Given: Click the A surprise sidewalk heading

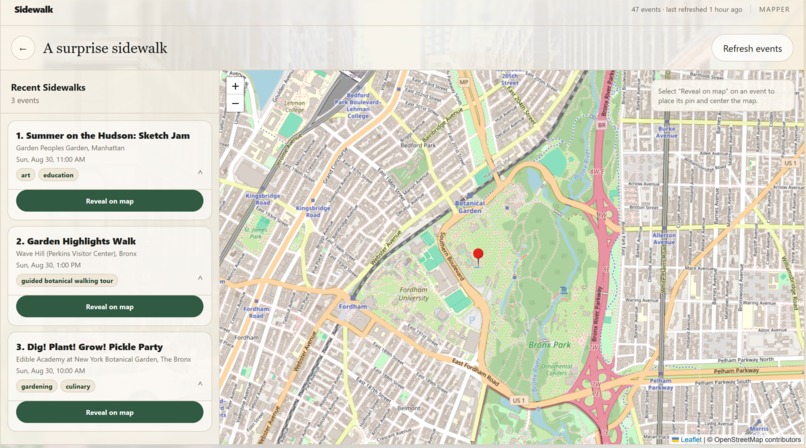Looking at the screenshot, I should tap(105, 48).
